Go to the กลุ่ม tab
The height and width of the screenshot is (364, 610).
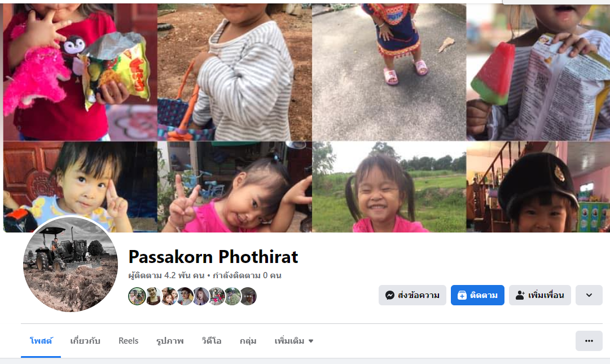(248, 341)
